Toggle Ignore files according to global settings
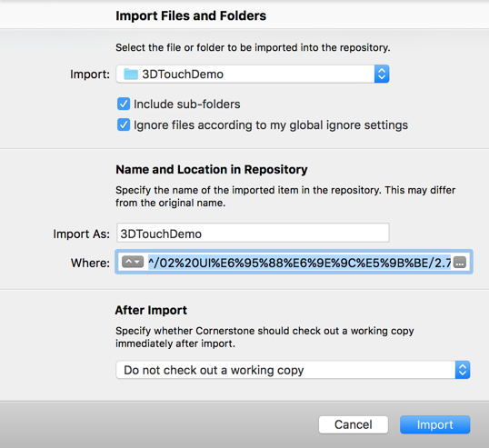 [x=124, y=124]
